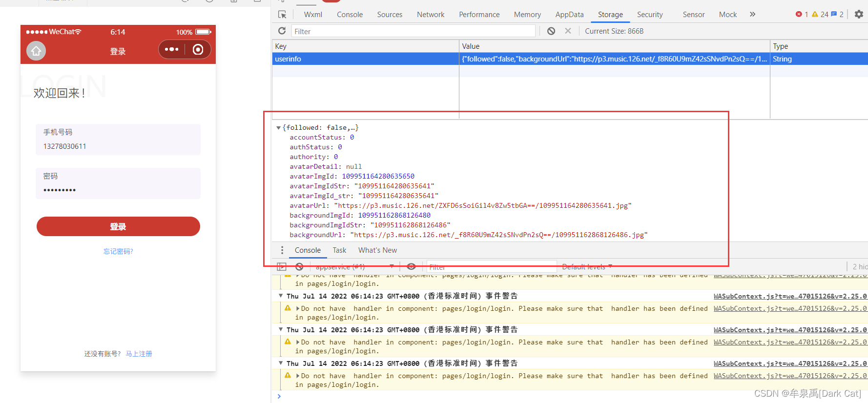Viewport: 868px width, 403px height.
Task: Select the drawer Console tab
Action: tap(308, 250)
